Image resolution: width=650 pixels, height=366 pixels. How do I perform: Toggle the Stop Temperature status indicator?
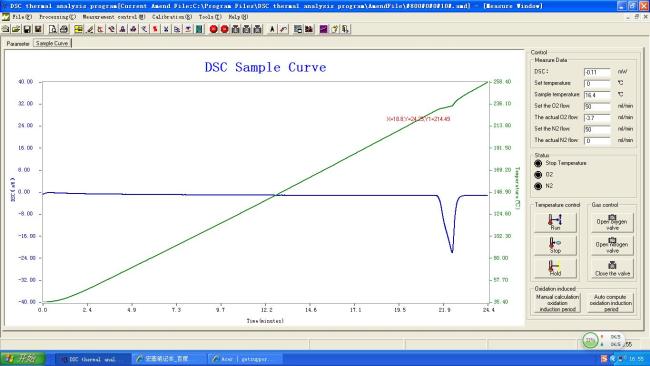538,163
